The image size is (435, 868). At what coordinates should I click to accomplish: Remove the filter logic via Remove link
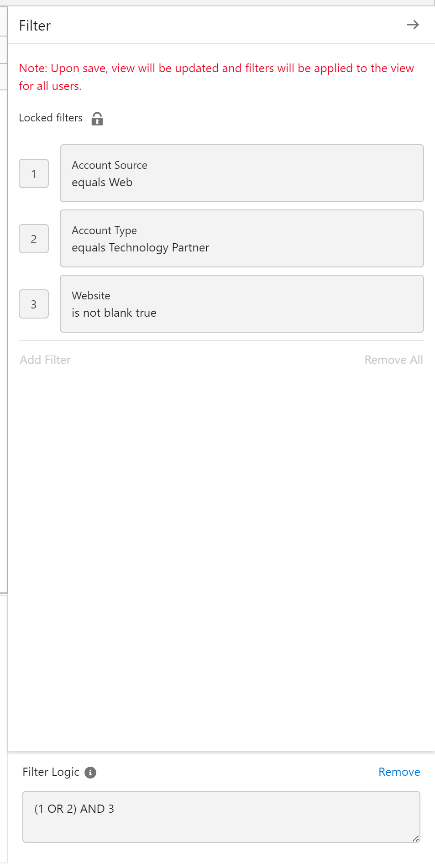(399, 772)
